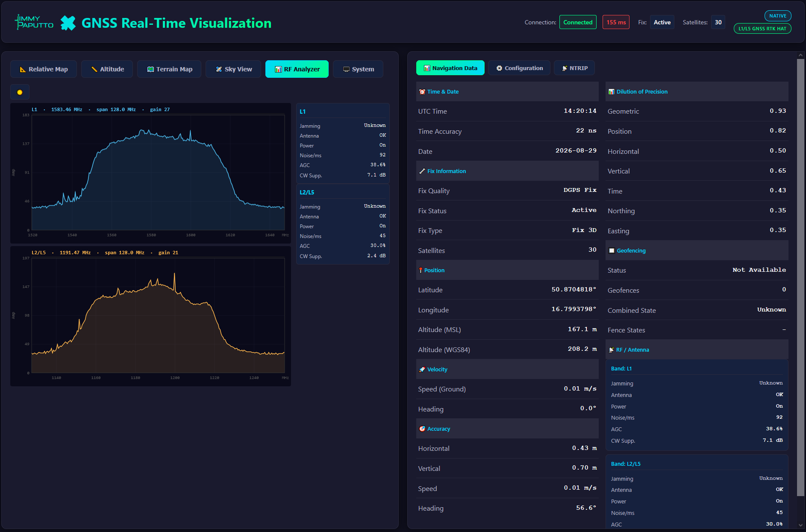Viewport: 806px width, 532px height.
Task: Click the Geofencing section icon
Action: pos(612,251)
